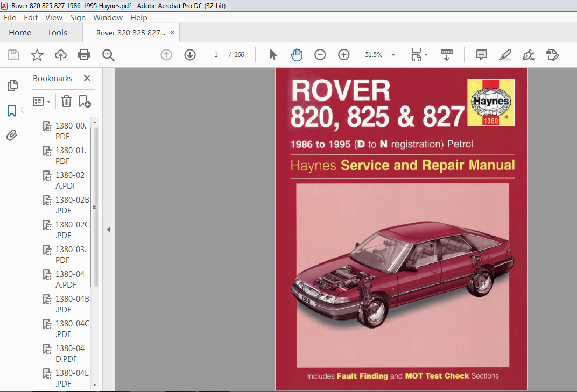Open bookmark 1380-04B.PDF
This screenshot has height=392, width=577.
point(66,304)
